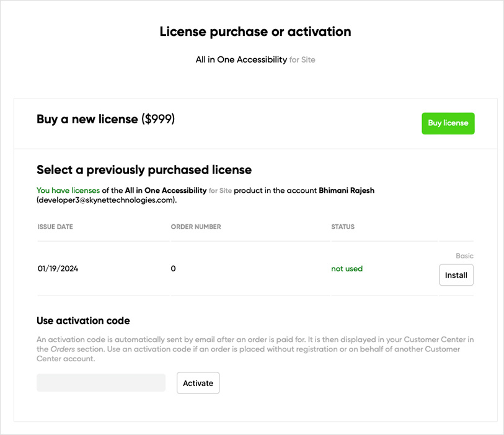This screenshot has height=435, width=504.
Task: Click the italic 'Orders' word in description
Action: click(63, 349)
